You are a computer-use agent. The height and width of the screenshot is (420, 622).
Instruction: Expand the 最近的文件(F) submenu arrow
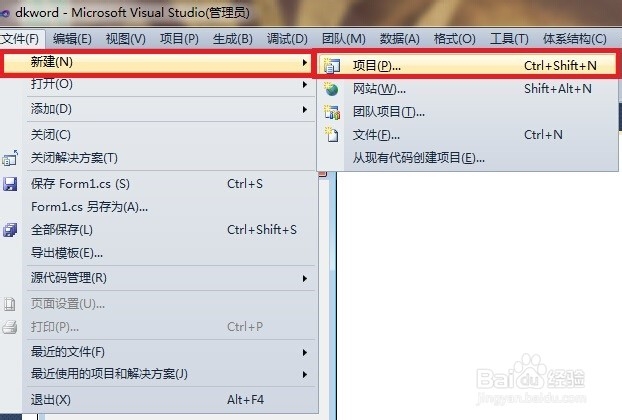(305, 352)
